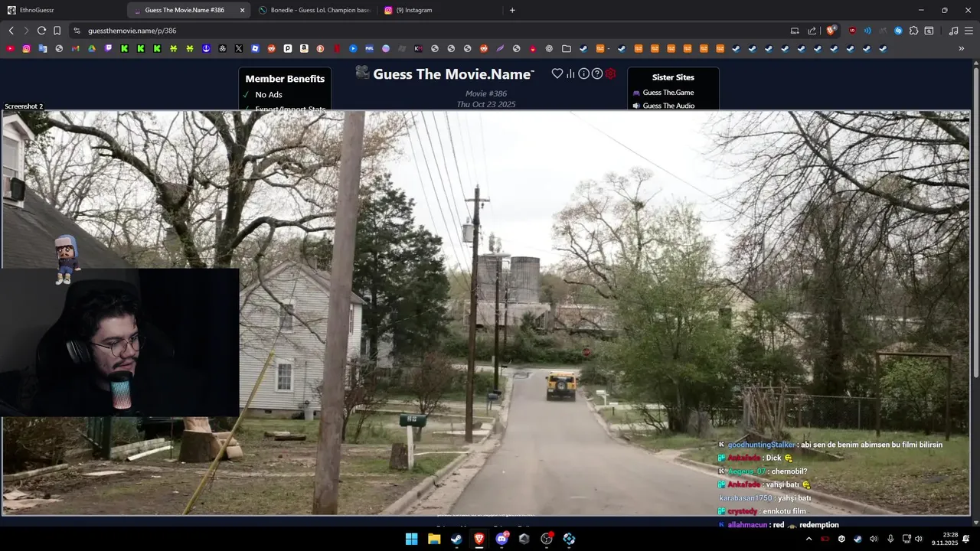Screen dimensions: 980x551
Task: Open the music note playlist icon
Action: point(953,31)
